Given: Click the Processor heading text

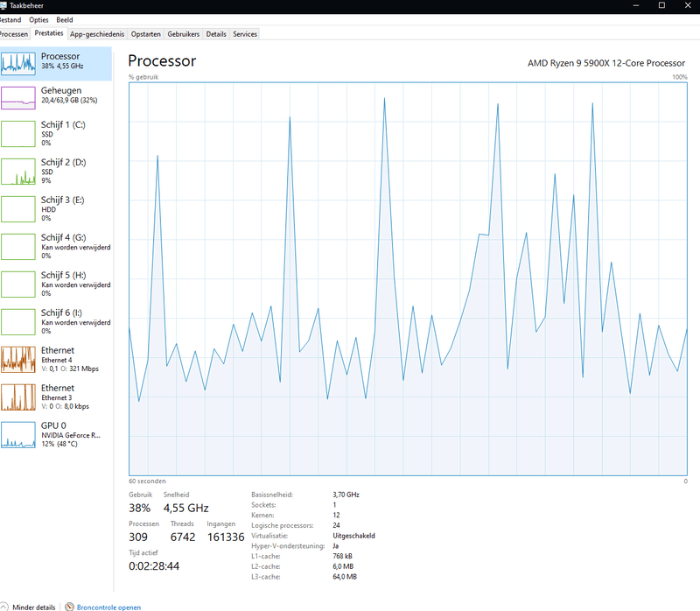Looking at the screenshot, I should [162, 60].
